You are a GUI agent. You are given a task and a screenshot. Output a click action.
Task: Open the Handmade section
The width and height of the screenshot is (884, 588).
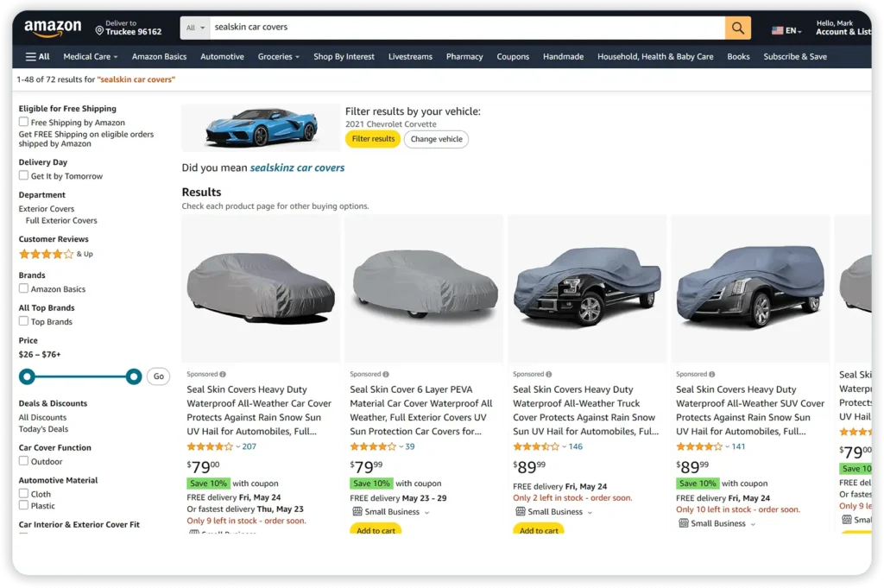point(563,56)
